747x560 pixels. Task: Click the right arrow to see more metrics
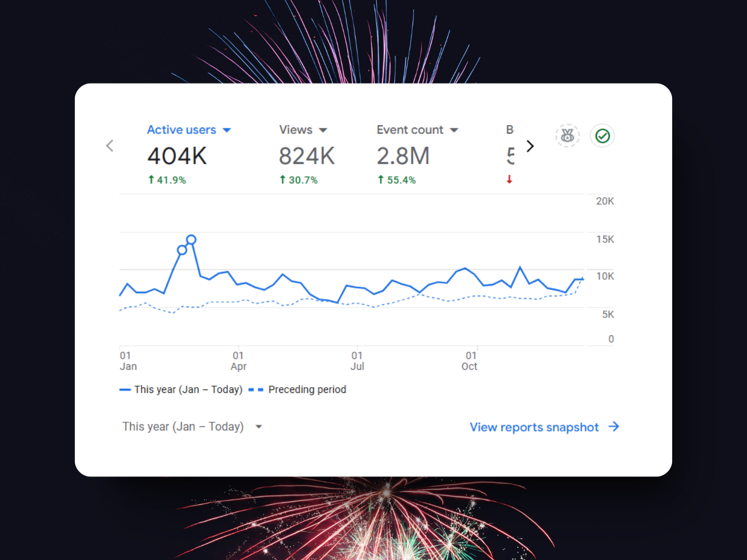530,146
